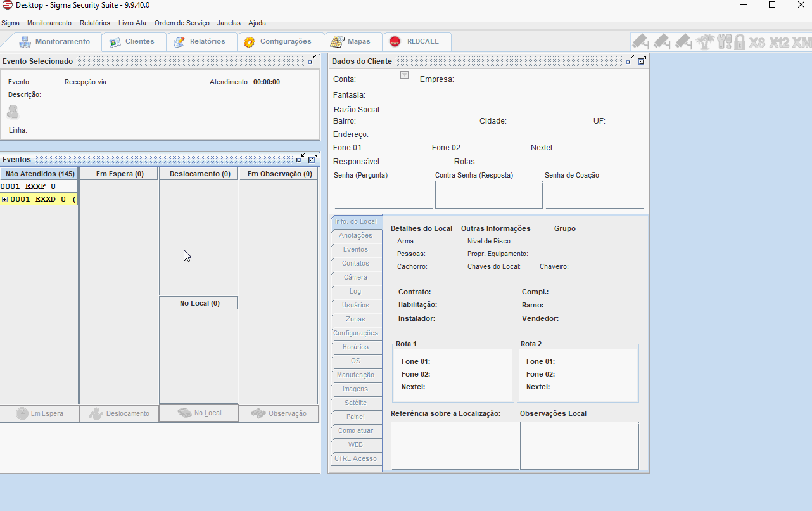The image size is (812, 511).
Task: Select the 0001 EXXD 0 event row
Action: [x=39, y=199]
